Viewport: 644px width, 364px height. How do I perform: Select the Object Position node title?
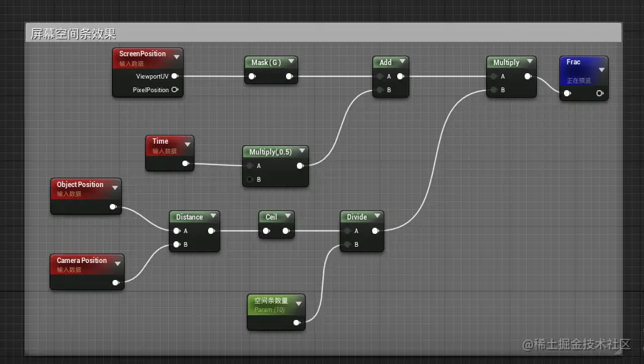(80, 184)
